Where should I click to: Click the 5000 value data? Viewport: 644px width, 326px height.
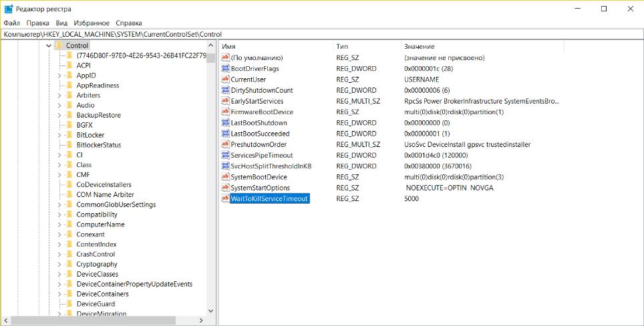(x=411, y=198)
